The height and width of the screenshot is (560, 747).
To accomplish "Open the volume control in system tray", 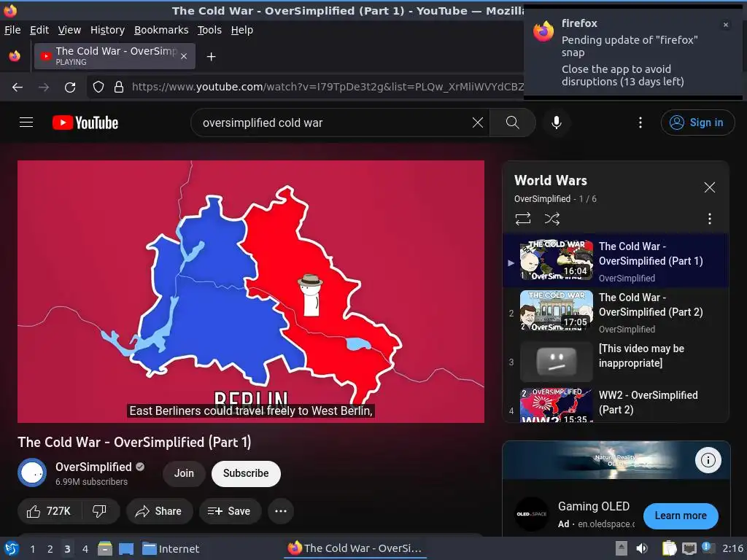I will [x=642, y=548].
